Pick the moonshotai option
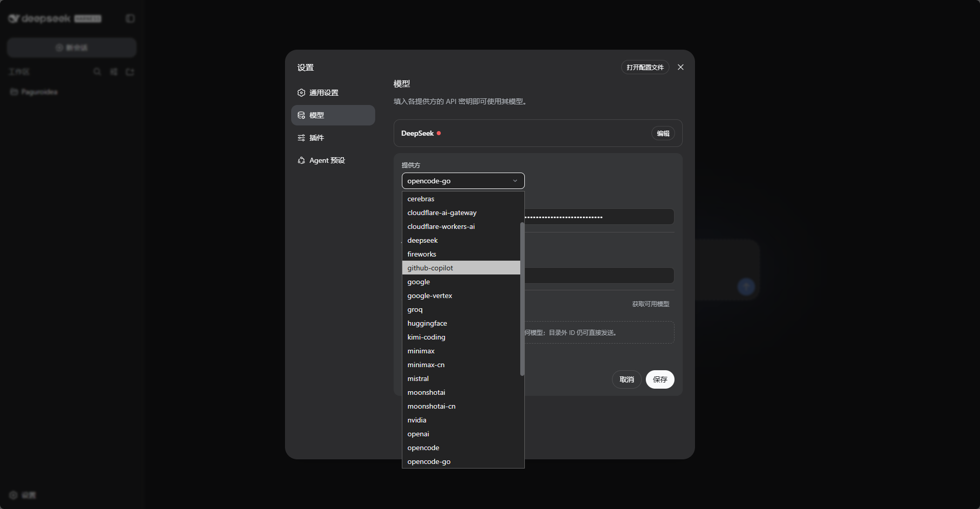 [461, 392]
